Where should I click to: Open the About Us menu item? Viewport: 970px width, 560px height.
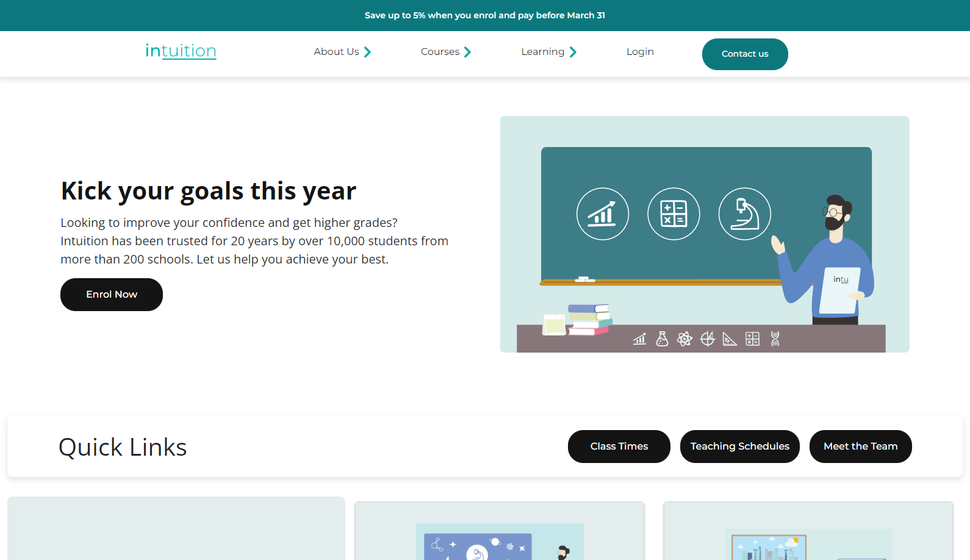(336, 52)
